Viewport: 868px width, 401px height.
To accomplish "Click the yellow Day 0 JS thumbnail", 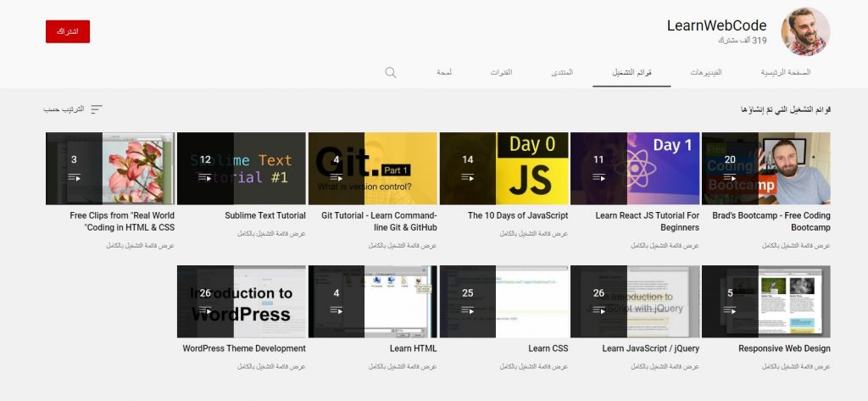I will [504, 169].
